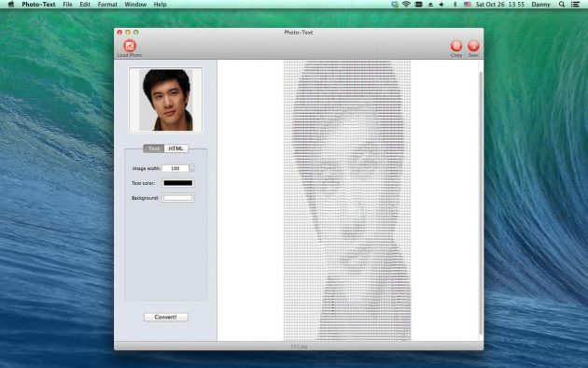The height and width of the screenshot is (368, 588).
Task: Open the US flag input menu
Action: [x=468, y=5]
